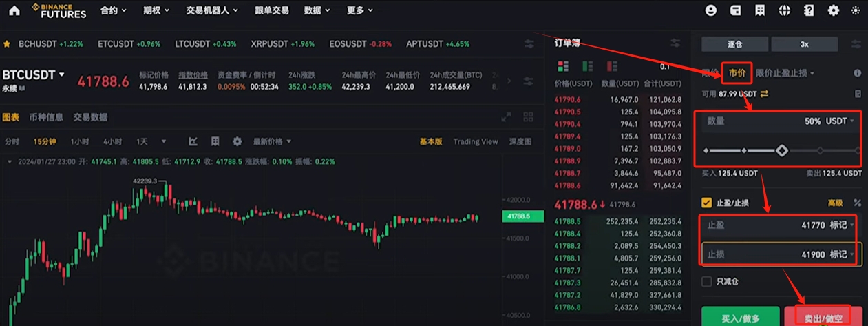This screenshot has height=326, width=868.
Task: Select the 15分钟 chart interval
Action: click(x=45, y=141)
